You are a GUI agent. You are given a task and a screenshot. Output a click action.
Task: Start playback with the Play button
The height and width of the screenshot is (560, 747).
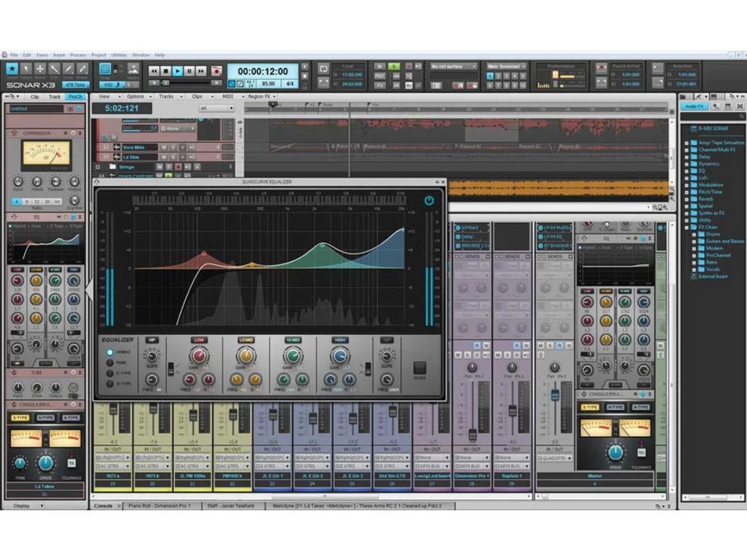[177, 71]
